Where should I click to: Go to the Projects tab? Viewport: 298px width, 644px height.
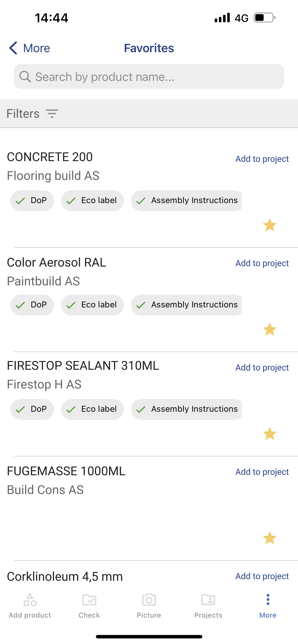(x=208, y=606)
